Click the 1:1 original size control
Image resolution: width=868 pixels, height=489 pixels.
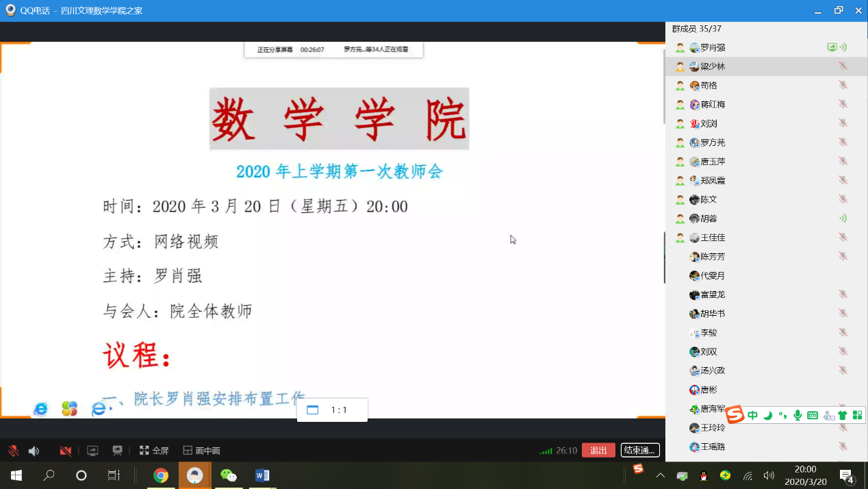coord(332,410)
